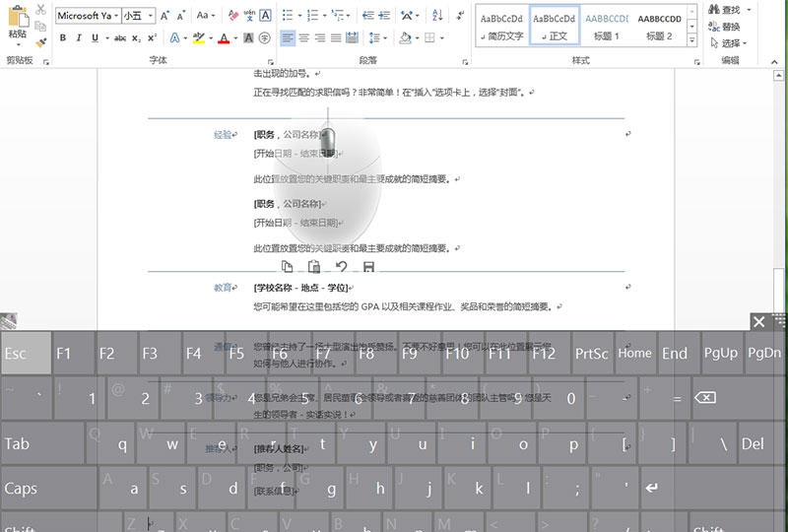Apply character shading icon

point(248,37)
